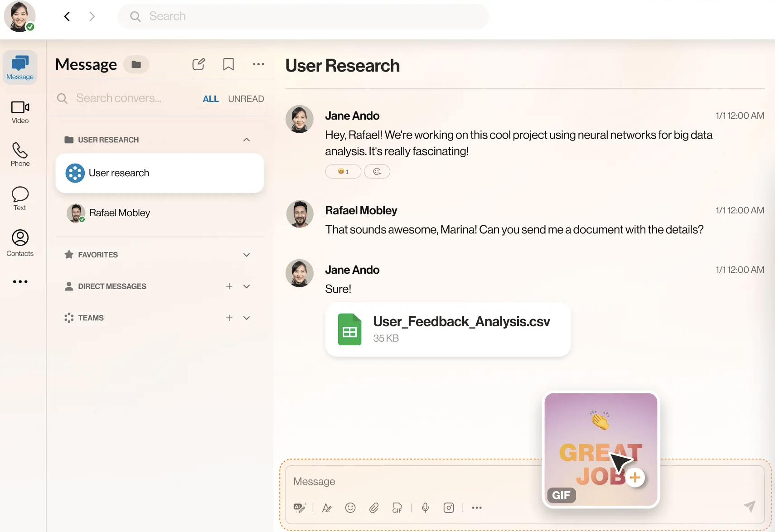775x532 pixels.
Task: Click the microphone icon to record audio
Action: (425, 508)
